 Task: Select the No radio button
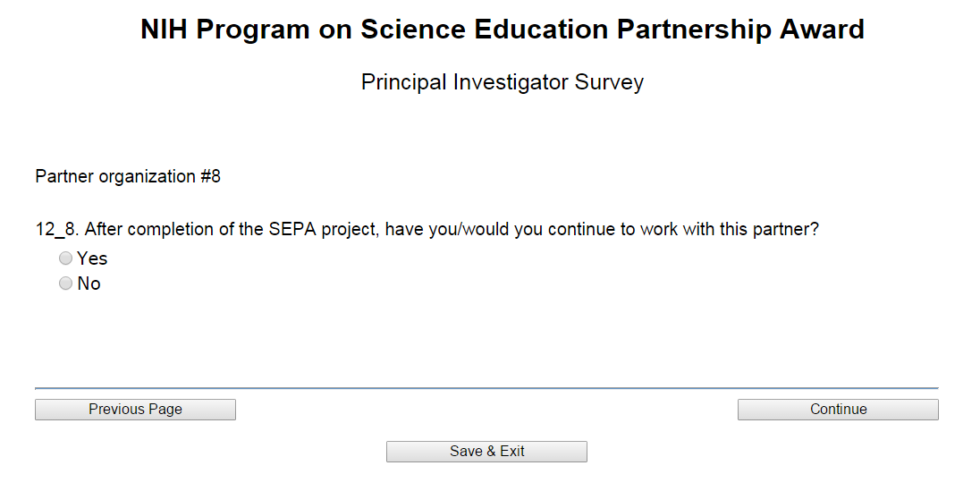click(65, 284)
